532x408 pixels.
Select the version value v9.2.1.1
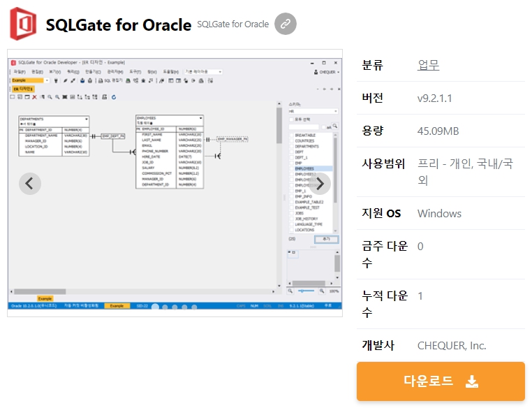coord(435,99)
